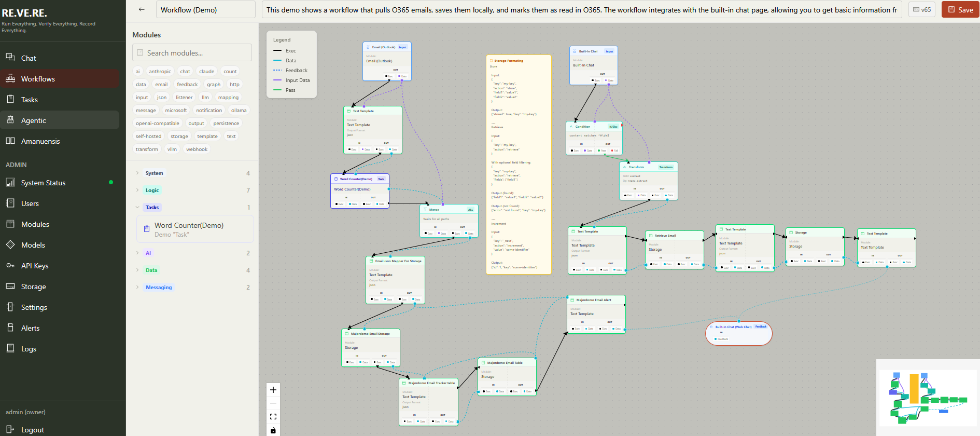Select the Merge node on canvas
This screenshot has width=980, height=436.
449,221
